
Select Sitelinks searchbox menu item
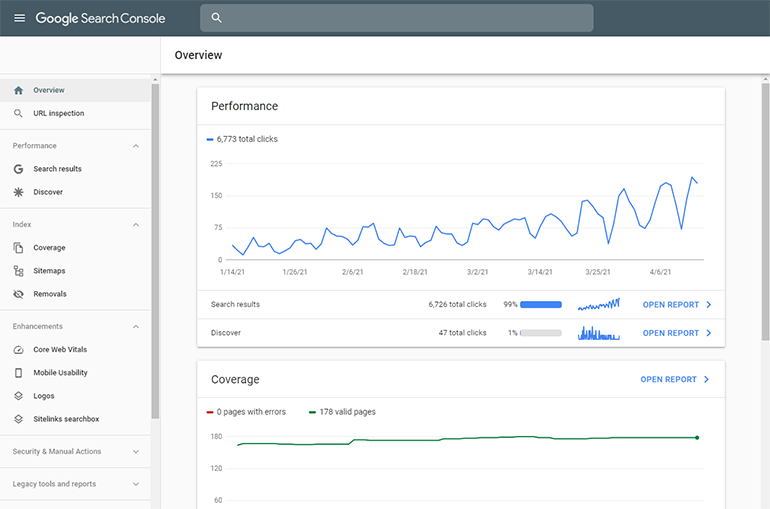pos(66,419)
